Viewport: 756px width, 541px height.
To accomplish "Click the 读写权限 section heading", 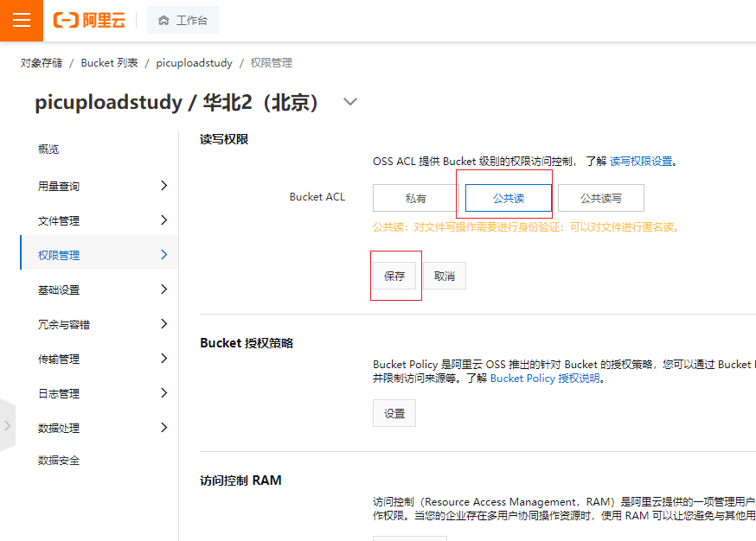I will pyautogui.click(x=224, y=140).
